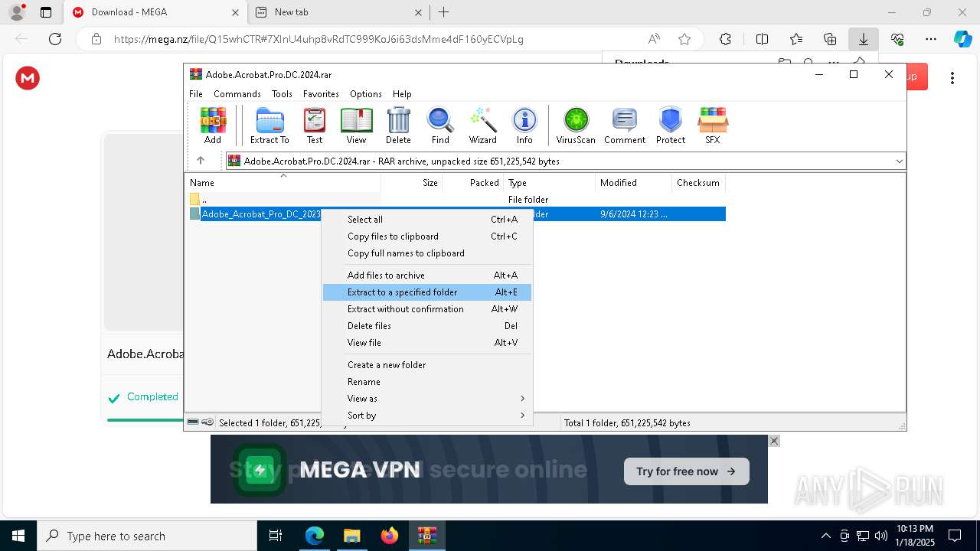Click the Test archive icon
Screen dimensions: 980x551
click(x=315, y=126)
